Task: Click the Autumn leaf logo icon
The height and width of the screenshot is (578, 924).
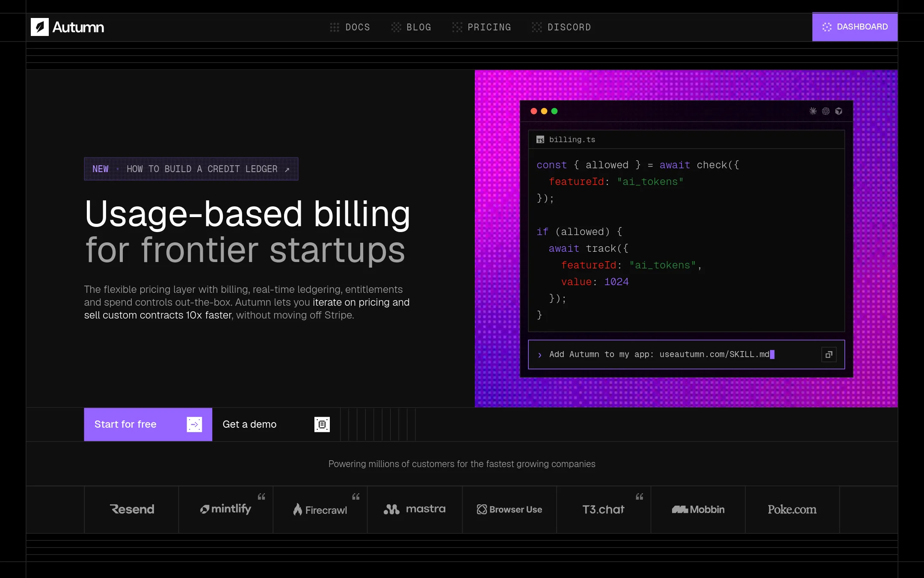Action: pos(40,27)
